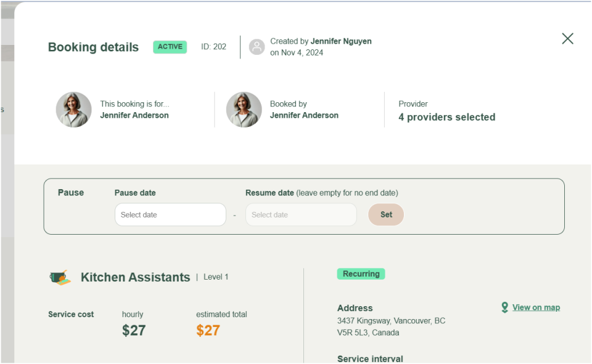592x364 pixels.
Task: Open the Pause date picker field
Action: click(170, 215)
